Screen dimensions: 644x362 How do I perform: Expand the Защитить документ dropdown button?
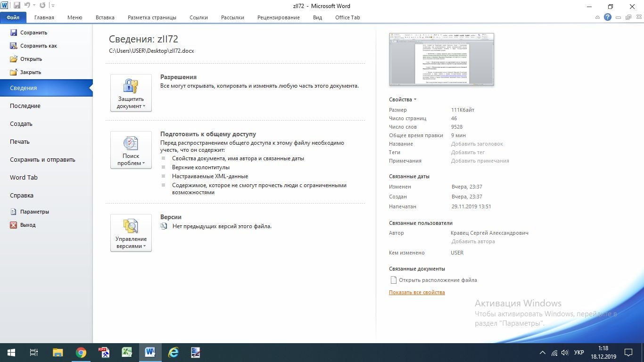coord(131,93)
